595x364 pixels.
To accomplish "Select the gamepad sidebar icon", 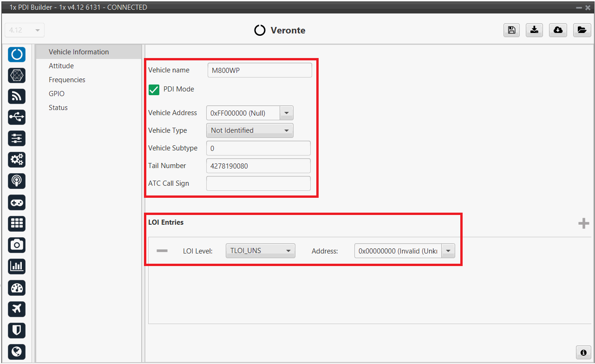I will pyautogui.click(x=17, y=202).
